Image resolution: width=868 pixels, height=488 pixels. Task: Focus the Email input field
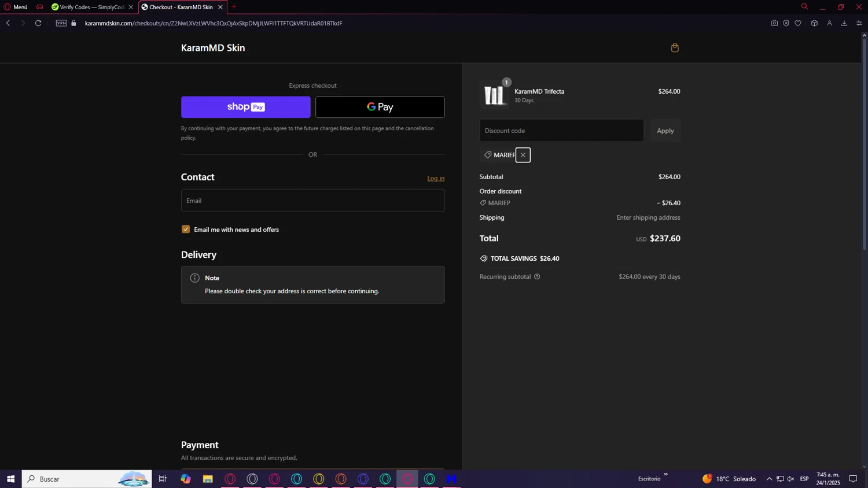click(x=313, y=201)
